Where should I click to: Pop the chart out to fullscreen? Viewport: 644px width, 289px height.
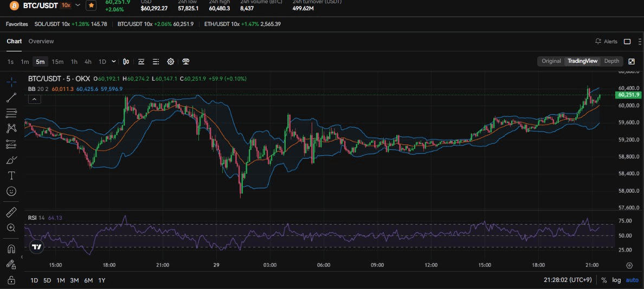click(632, 62)
